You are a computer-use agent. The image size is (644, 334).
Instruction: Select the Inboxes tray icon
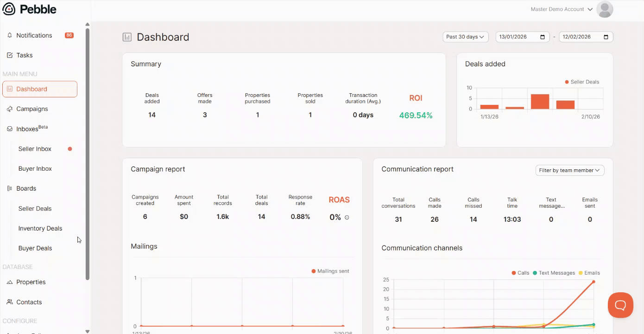click(10, 129)
